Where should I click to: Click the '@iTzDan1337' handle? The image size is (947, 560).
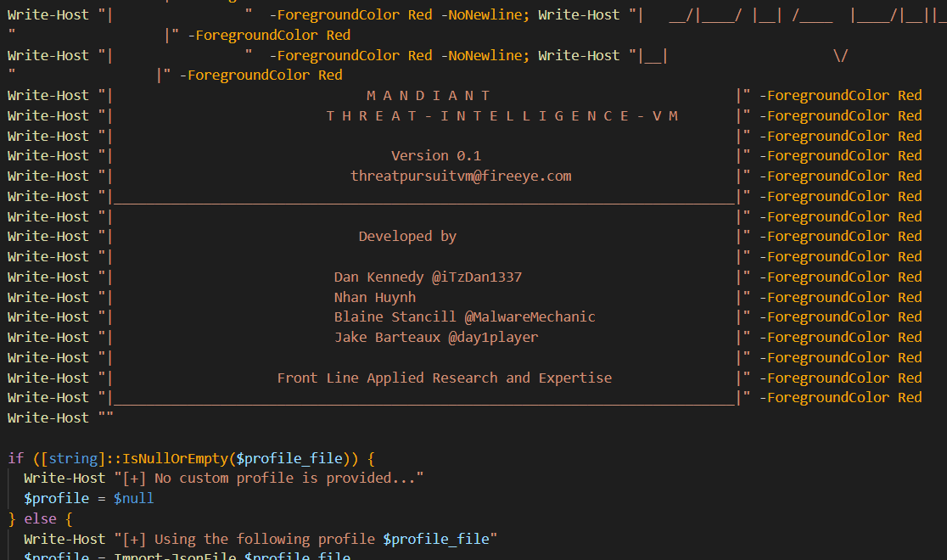[477, 277]
